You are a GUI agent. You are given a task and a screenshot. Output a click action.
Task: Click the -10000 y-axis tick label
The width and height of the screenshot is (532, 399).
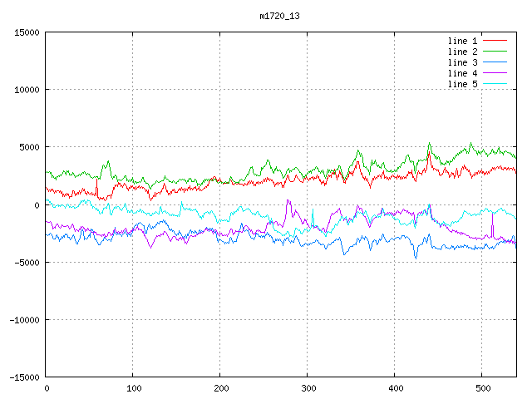click(23, 320)
